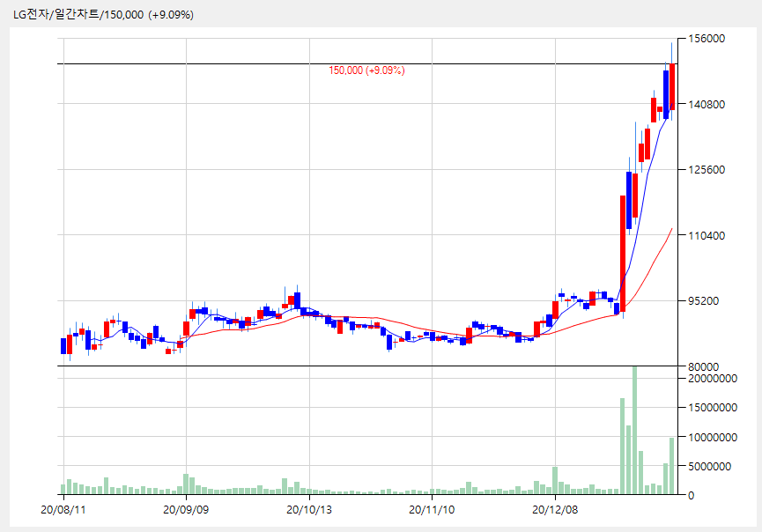Image resolution: width=762 pixels, height=532 pixels.
Task: Click the red 150,000 (+9.09%) price annotation
Action: coord(367,70)
